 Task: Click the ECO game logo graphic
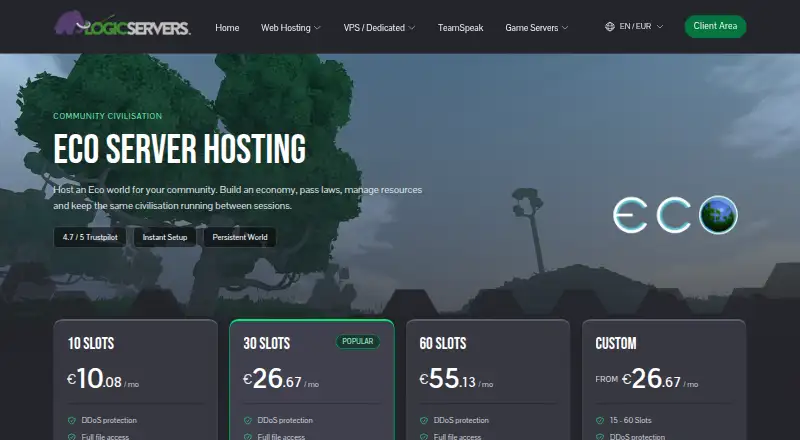click(676, 215)
